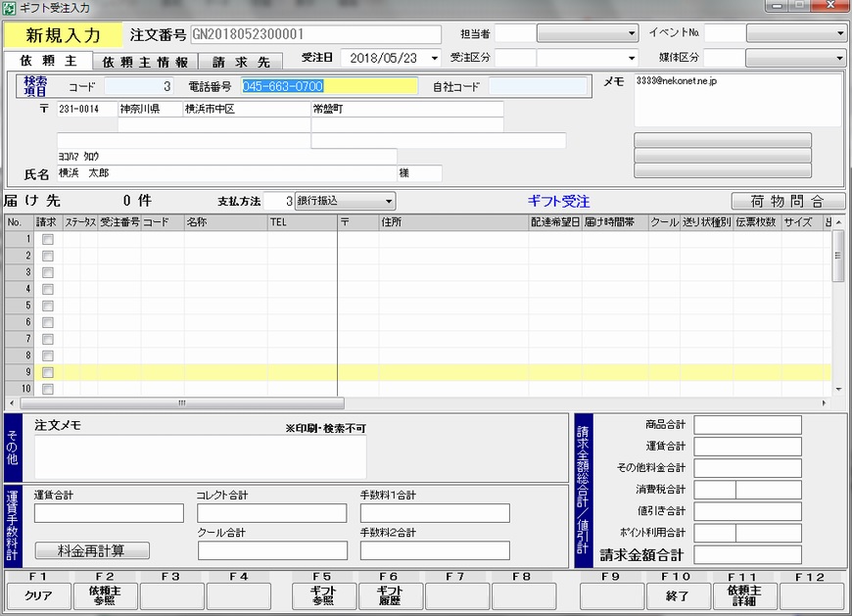The width and height of the screenshot is (852, 616).
Task: Tick the 請求 checkbox in row 4
Action: point(48,289)
